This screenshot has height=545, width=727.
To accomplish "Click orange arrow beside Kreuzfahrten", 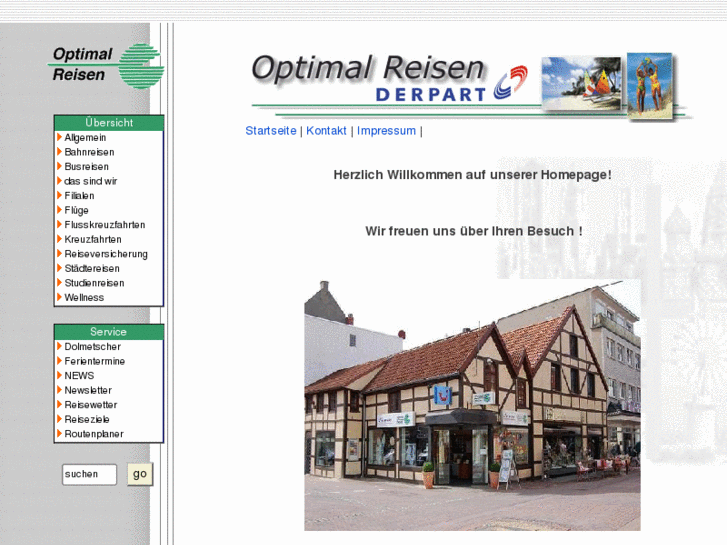I will (59, 239).
